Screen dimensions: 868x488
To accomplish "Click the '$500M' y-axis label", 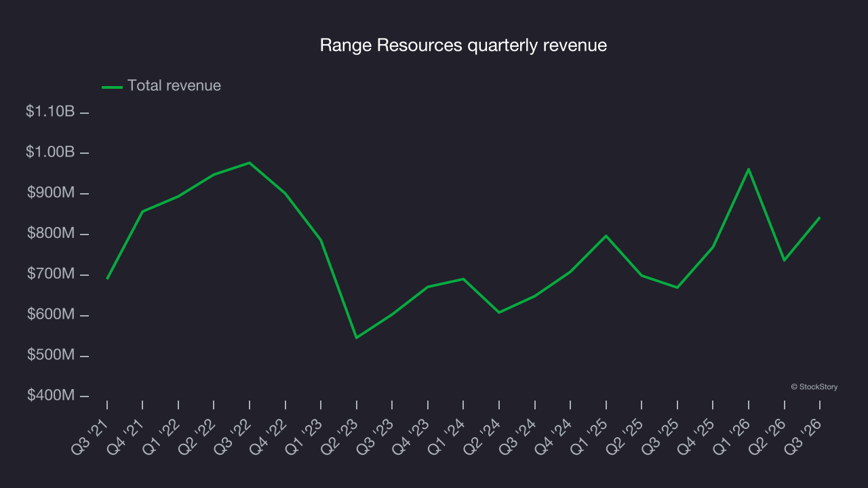I will (51, 355).
